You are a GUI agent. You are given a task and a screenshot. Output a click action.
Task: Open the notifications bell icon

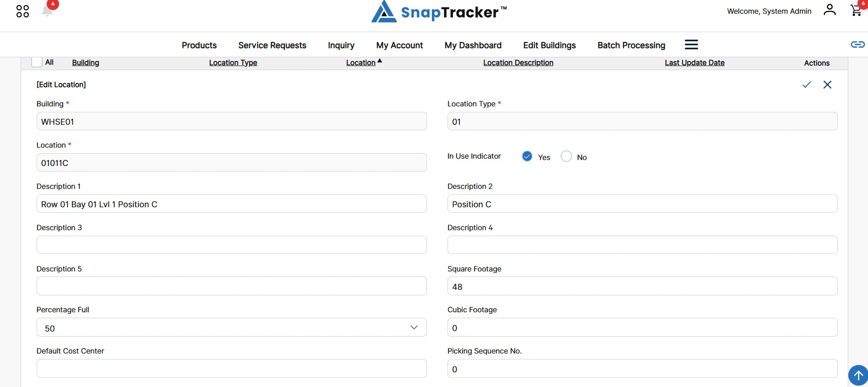tap(47, 10)
